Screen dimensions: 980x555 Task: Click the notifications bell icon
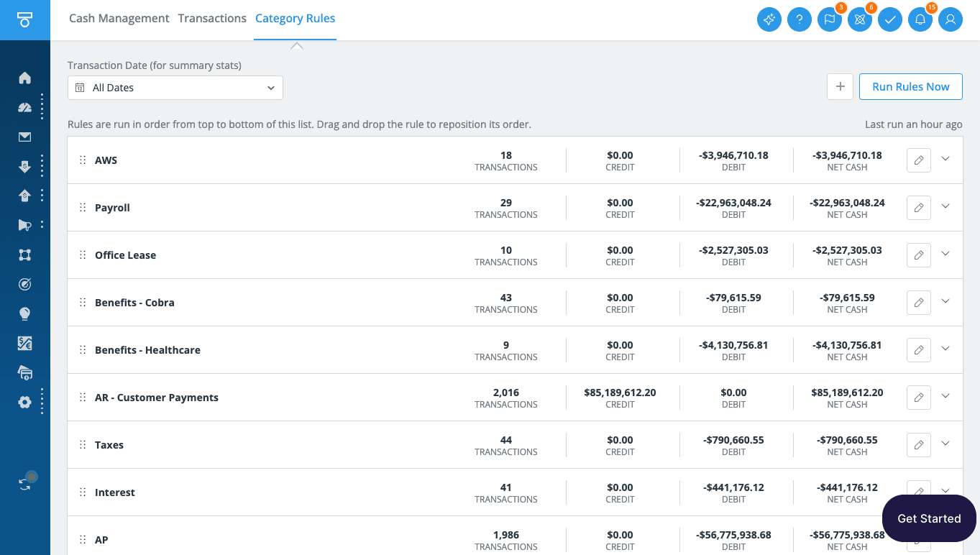click(x=920, y=19)
